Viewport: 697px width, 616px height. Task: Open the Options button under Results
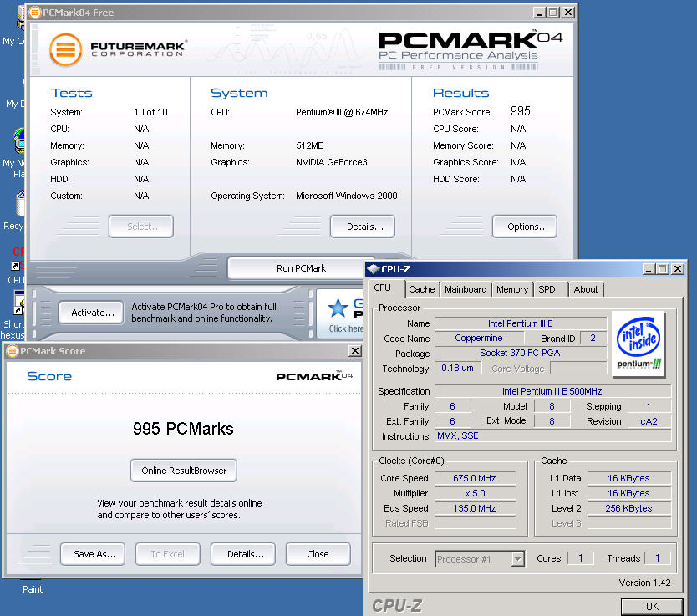click(x=525, y=227)
